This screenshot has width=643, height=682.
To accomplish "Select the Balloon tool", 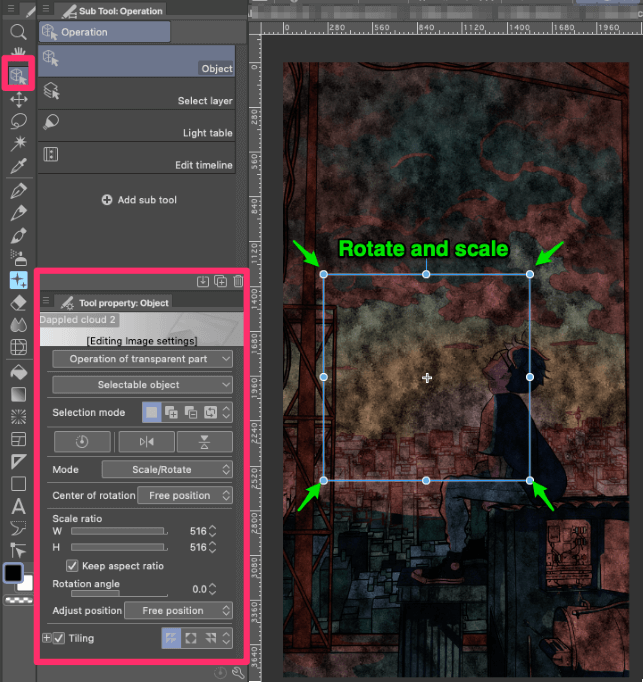I will [19, 529].
